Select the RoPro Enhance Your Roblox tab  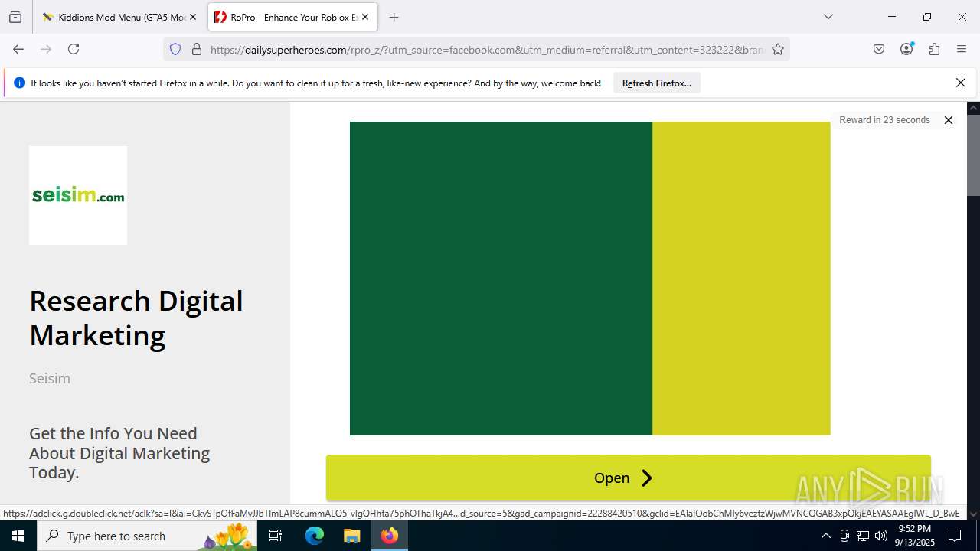(x=292, y=17)
